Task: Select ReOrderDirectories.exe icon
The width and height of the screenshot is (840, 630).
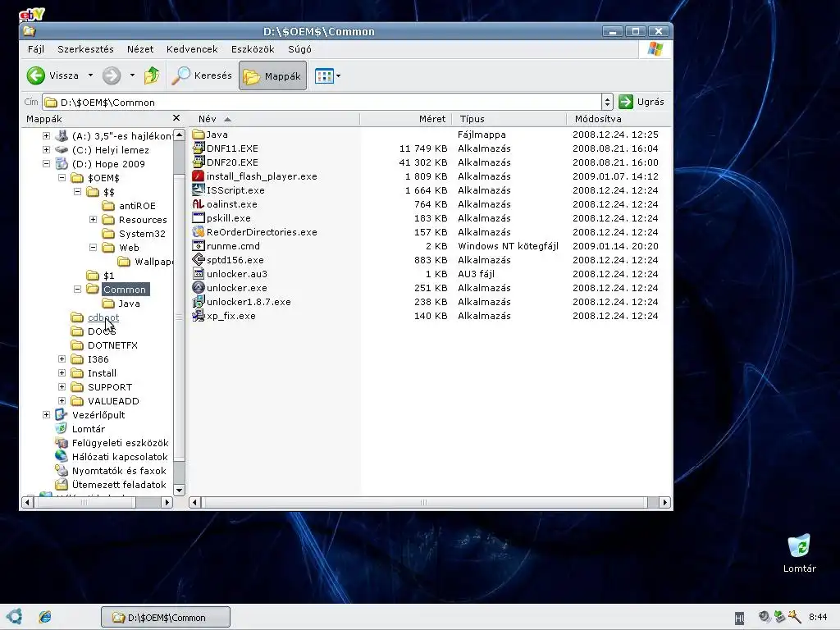Action: click(x=199, y=231)
